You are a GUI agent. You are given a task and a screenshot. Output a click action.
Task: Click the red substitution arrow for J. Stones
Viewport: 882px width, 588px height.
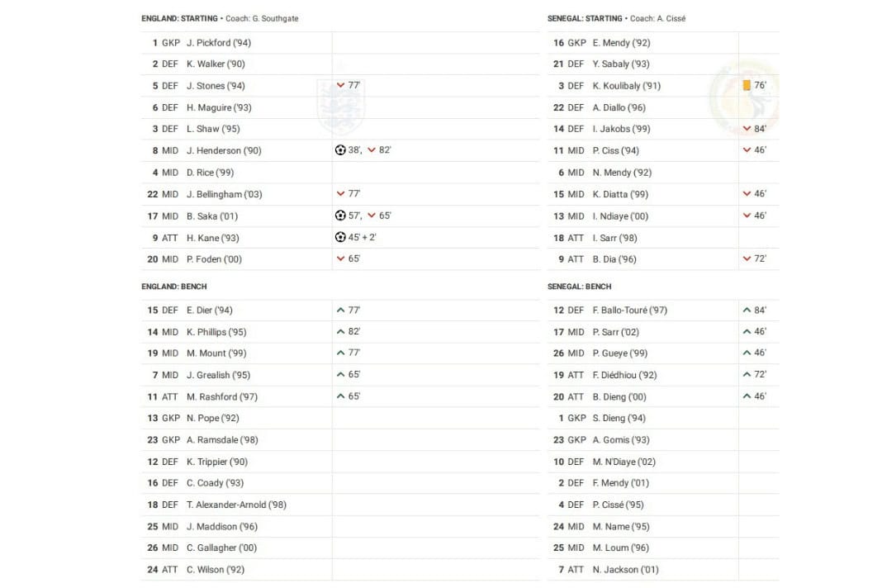coord(340,85)
